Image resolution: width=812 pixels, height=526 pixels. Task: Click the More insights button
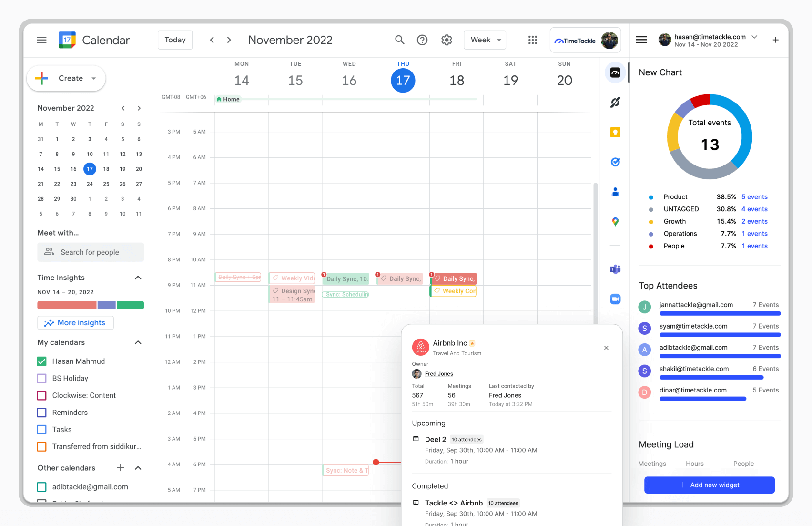coord(75,323)
